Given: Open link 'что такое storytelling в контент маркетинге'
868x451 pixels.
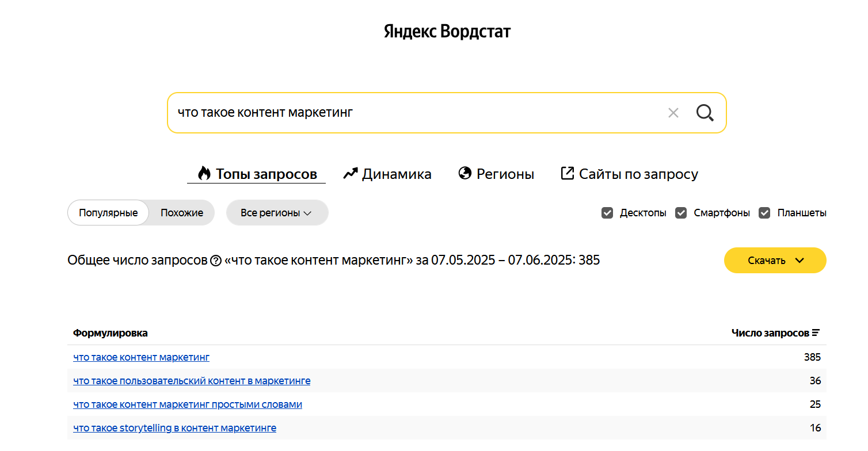Looking at the screenshot, I should coord(175,428).
